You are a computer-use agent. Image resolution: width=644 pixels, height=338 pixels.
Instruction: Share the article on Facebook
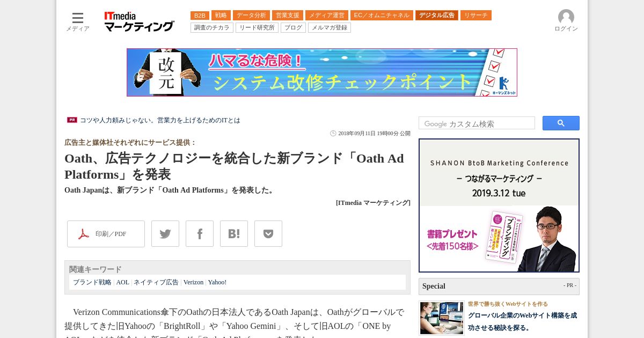200,234
